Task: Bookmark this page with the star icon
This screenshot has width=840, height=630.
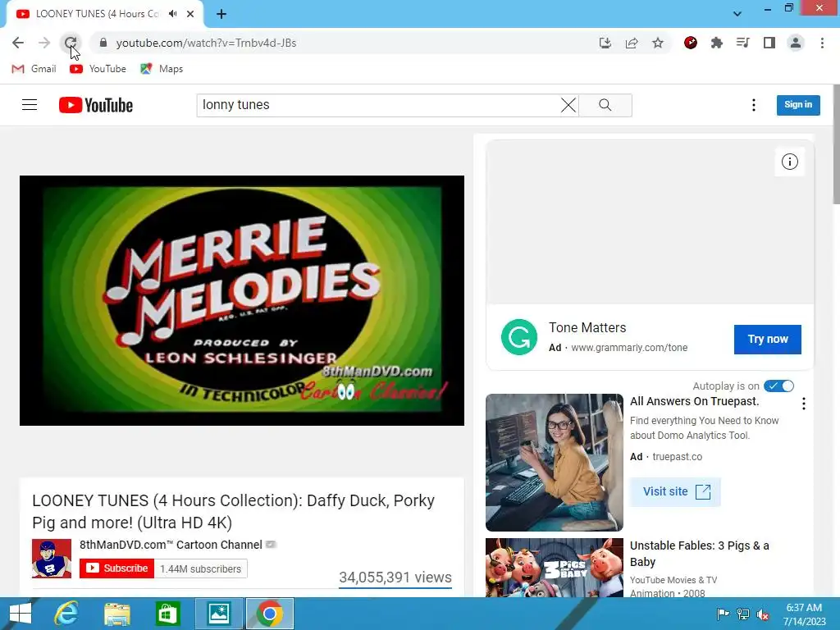Action: click(658, 43)
